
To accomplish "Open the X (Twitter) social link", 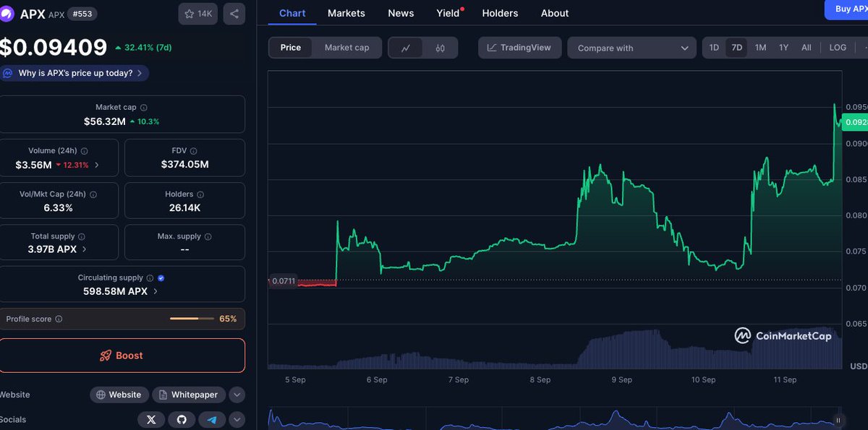I will [x=151, y=419].
